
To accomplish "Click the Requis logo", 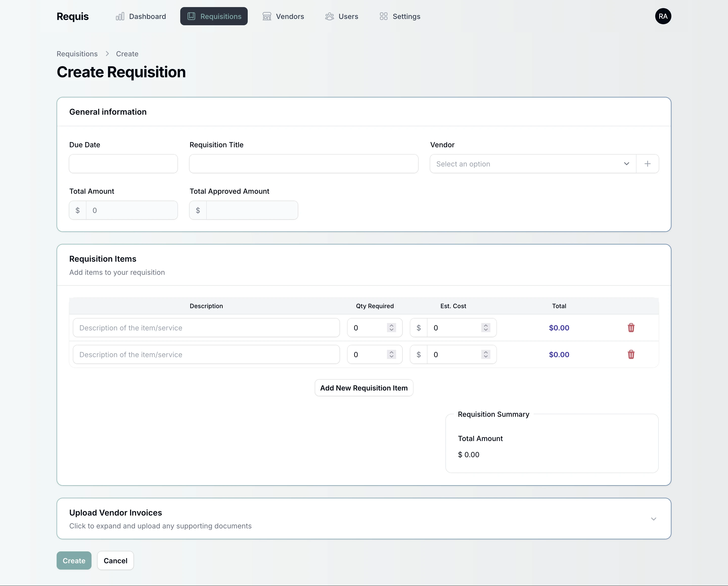I will pos(72,16).
